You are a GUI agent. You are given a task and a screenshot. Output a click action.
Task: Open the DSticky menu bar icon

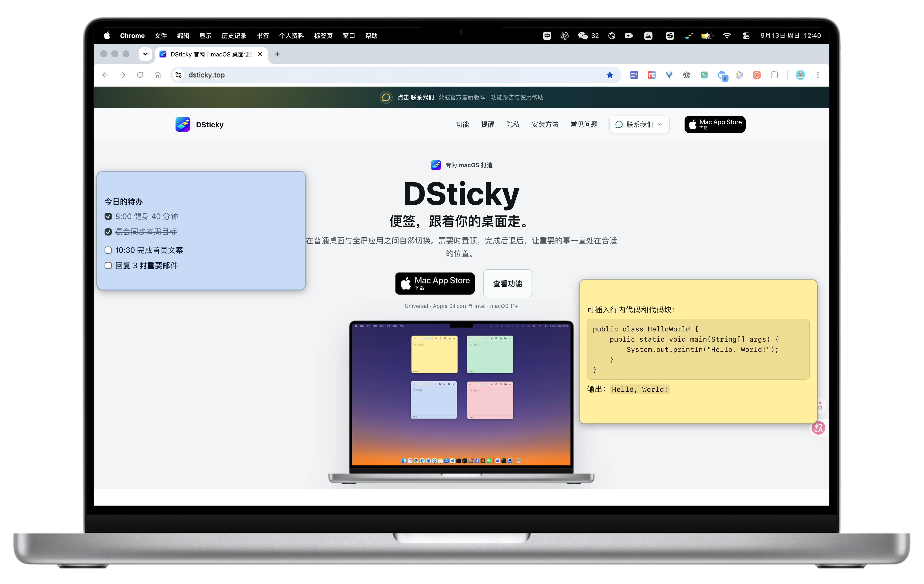coord(689,36)
